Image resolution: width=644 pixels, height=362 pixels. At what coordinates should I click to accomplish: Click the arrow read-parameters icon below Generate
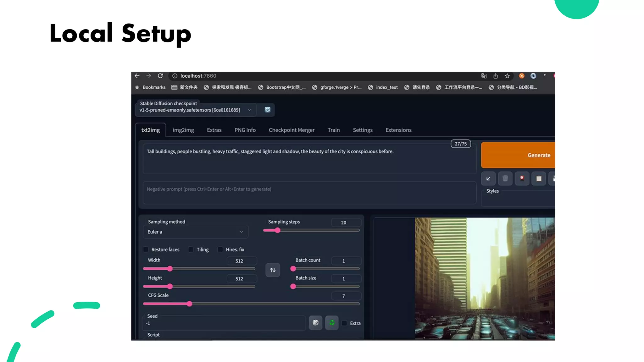point(488,178)
